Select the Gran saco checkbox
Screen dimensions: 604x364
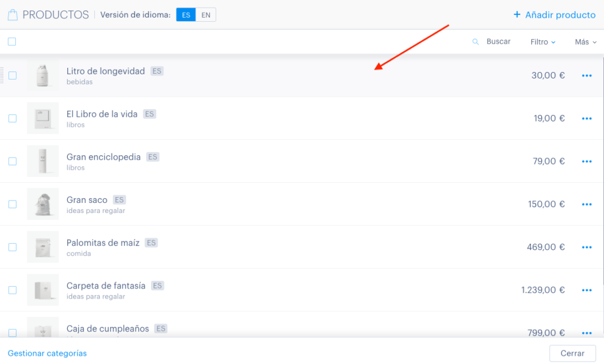coord(12,204)
